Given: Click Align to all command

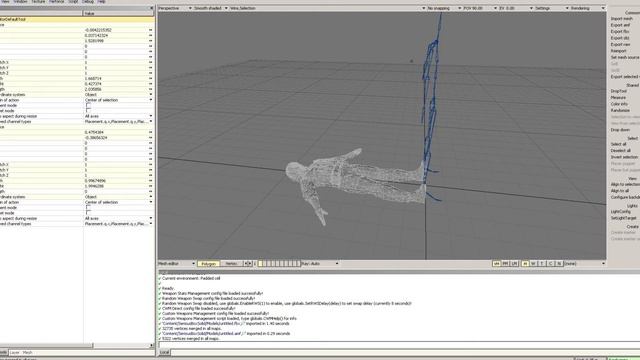Looking at the screenshot, I should tap(620, 191).
